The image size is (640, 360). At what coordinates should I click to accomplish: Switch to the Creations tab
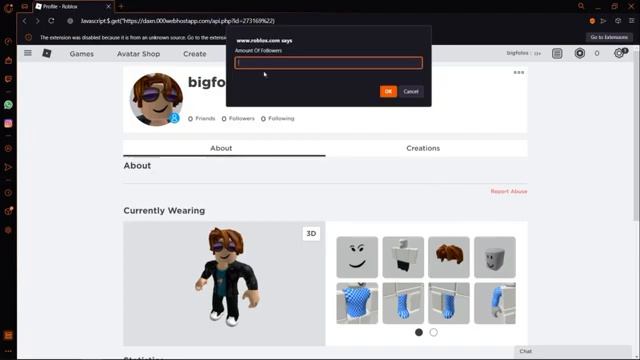(x=427, y=148)
